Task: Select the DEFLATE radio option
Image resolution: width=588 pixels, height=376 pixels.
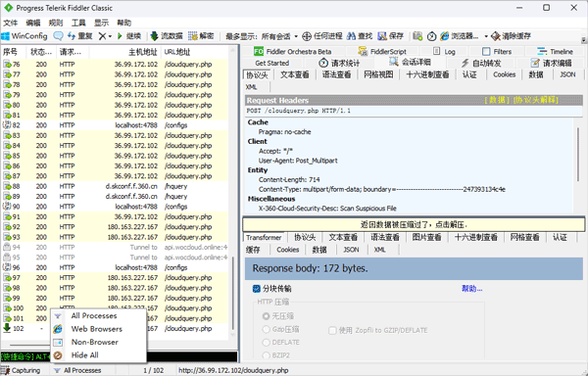Action: 267,343
